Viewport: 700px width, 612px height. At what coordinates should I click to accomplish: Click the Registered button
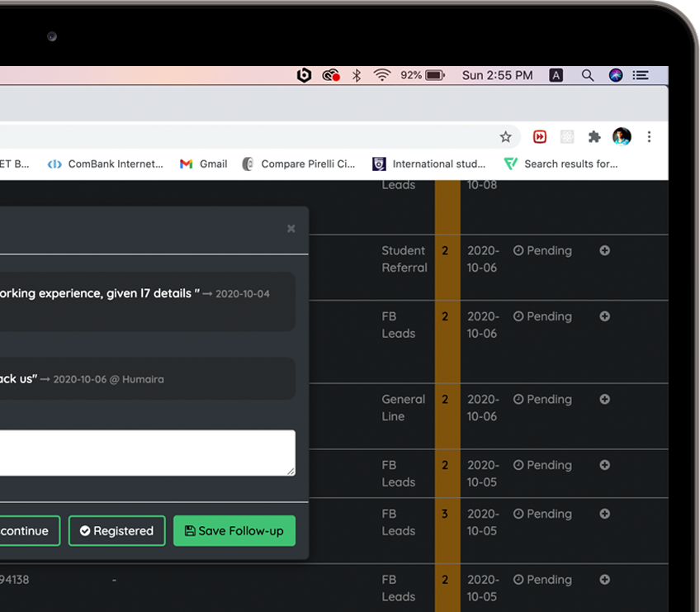pos(116,531)
